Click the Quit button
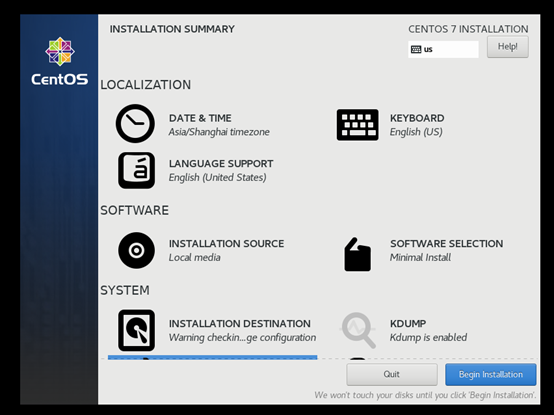The width and height of the screenshot is (554, 415). 392,374
